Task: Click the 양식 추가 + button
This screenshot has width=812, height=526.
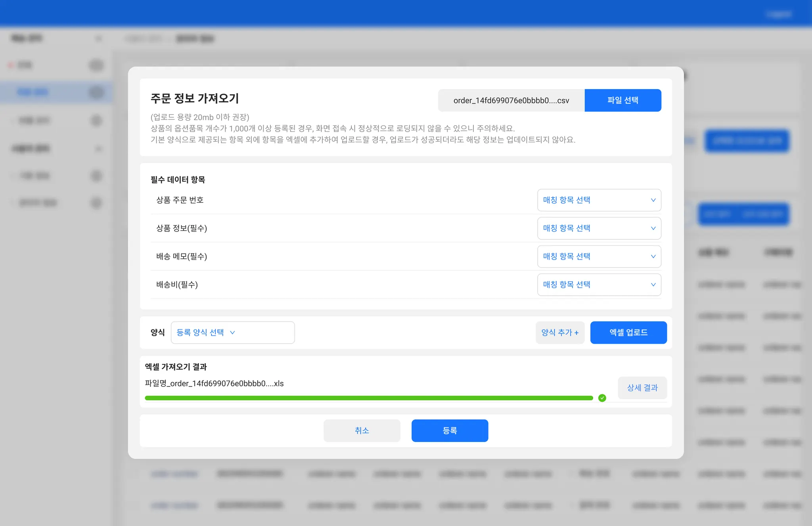Action: pyautogui.click(x=560, y=333)
